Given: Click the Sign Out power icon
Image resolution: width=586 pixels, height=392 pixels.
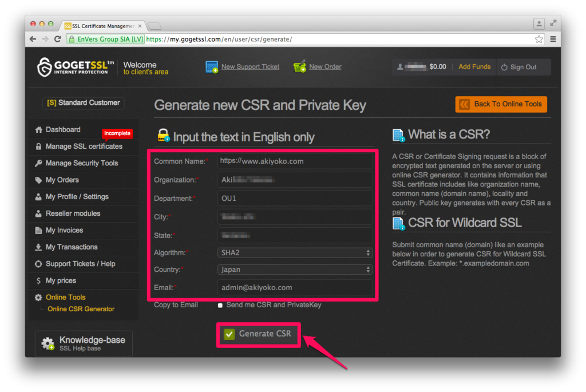Looking at the screenshot, I should [x=504, y=68].
